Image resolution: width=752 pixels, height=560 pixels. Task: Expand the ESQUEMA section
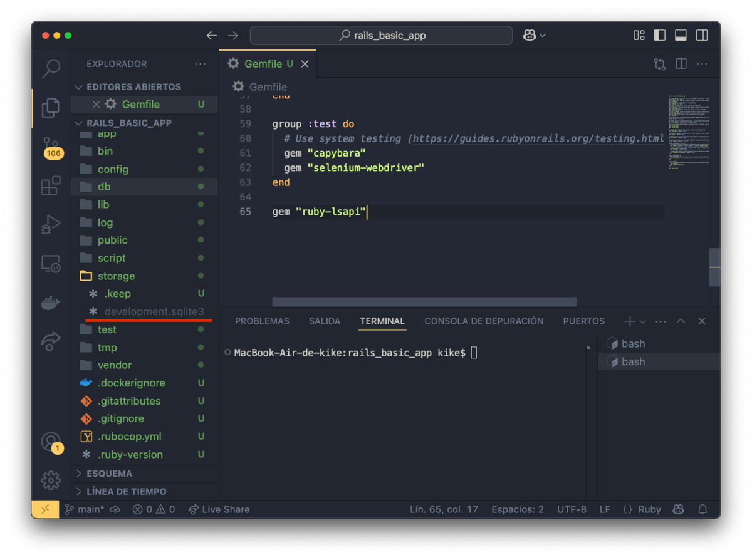click(x=109, y=474)
